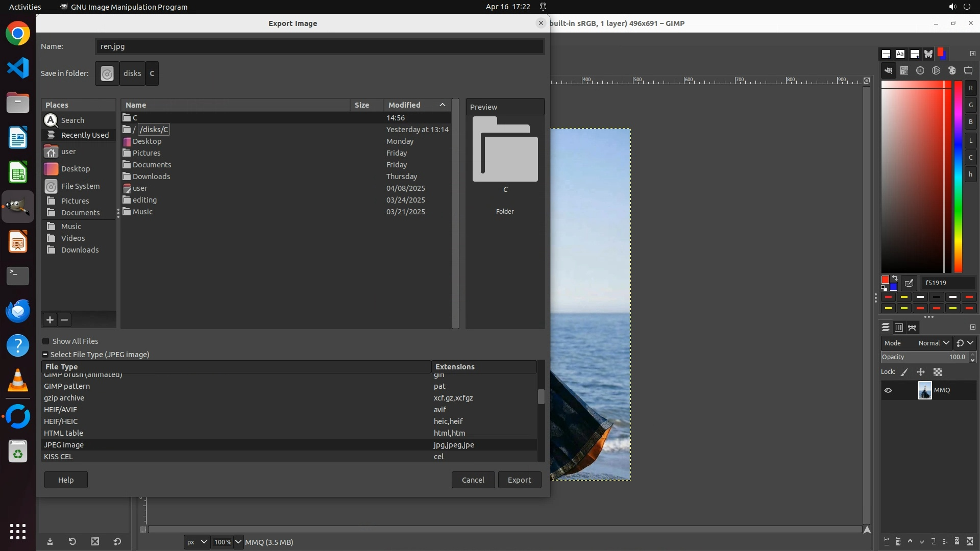
Task: Click the Fonts dock tab icon
Action: click(x=900, y=54)
